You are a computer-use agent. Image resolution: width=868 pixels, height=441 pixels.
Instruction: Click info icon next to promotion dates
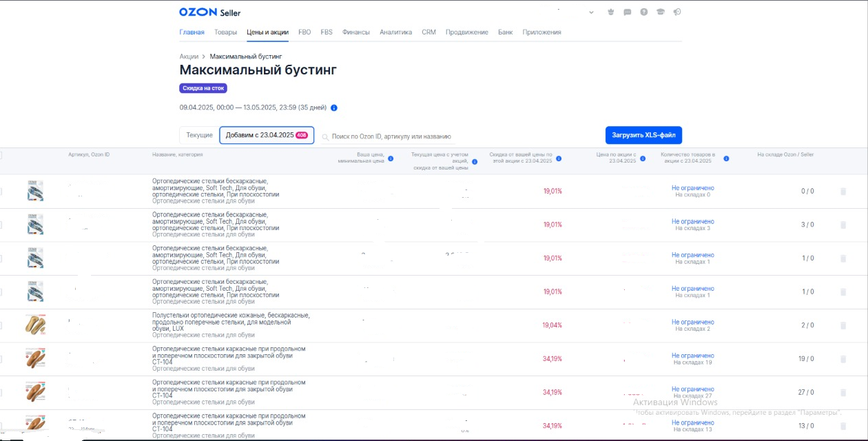(x=334, y=107)
